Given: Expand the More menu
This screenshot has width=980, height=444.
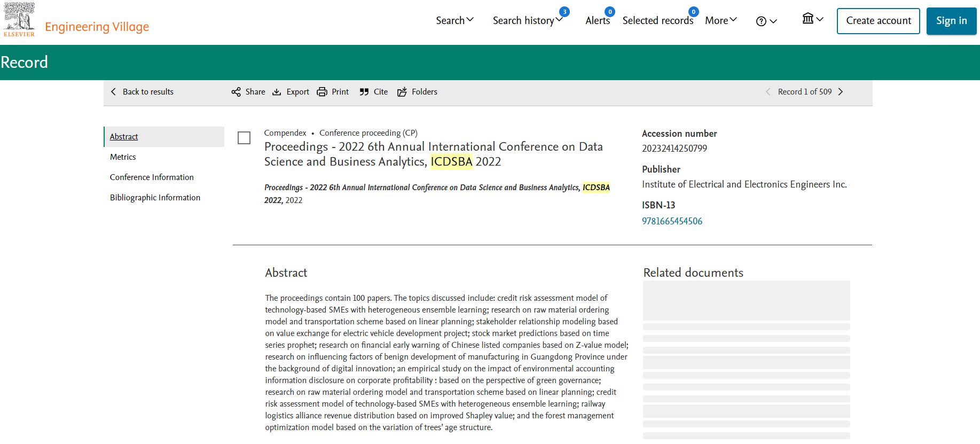Looking at the screenshot, I should (720, 20).
